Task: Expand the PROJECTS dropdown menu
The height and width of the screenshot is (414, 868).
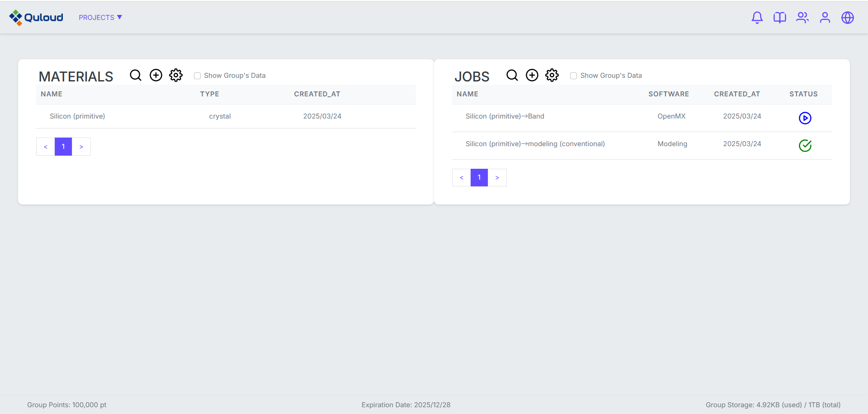Action: (100, 18)
